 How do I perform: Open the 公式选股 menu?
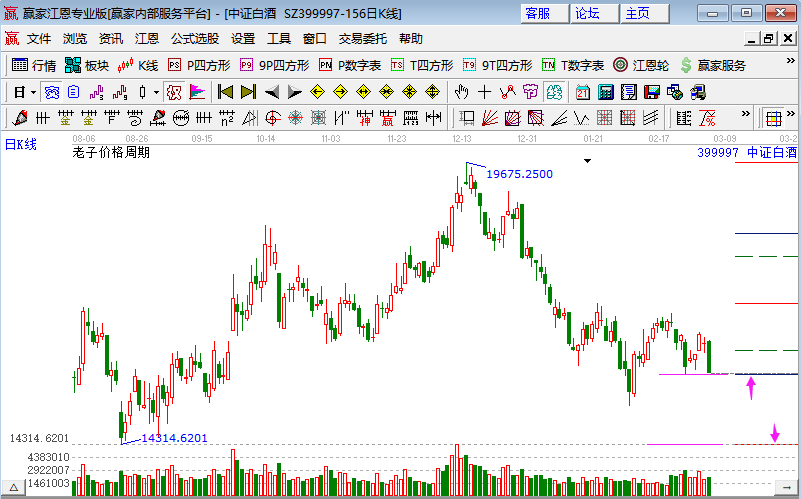[195, 39]
